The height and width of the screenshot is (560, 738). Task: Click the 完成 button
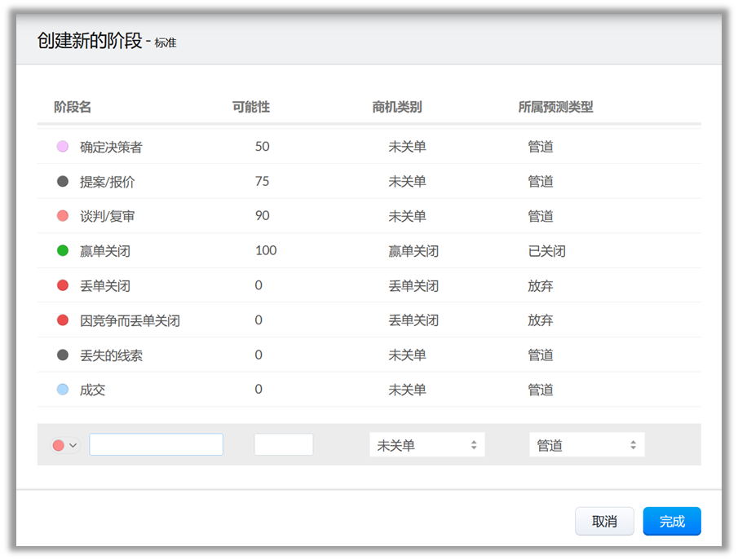(671, 522)
